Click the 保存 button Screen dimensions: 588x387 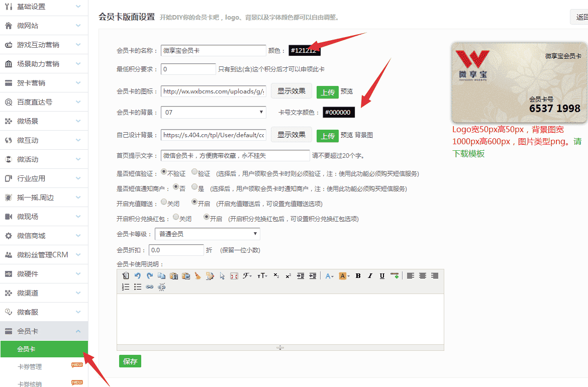click(130, 361)
